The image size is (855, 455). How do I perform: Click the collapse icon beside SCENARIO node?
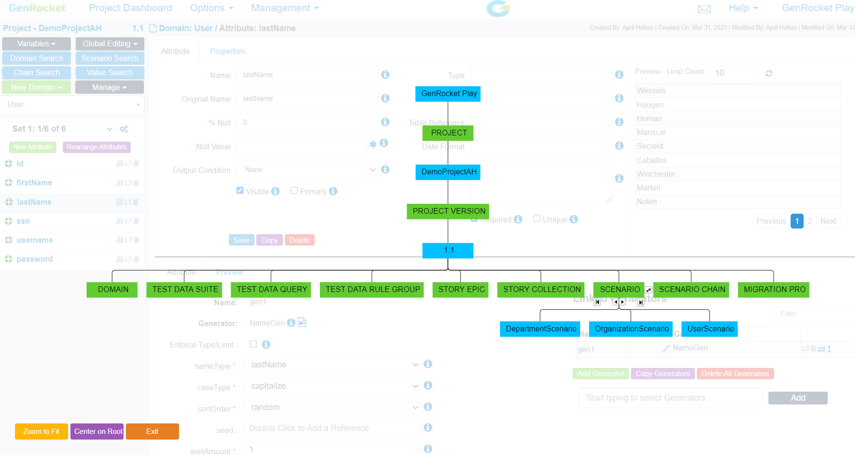pos(648,290)
